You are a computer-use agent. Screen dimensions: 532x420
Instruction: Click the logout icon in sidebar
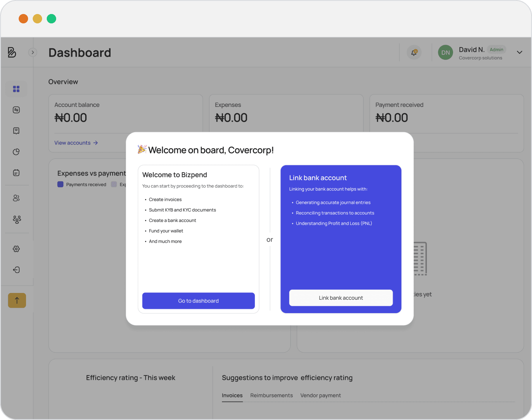[x=16, y=270]
